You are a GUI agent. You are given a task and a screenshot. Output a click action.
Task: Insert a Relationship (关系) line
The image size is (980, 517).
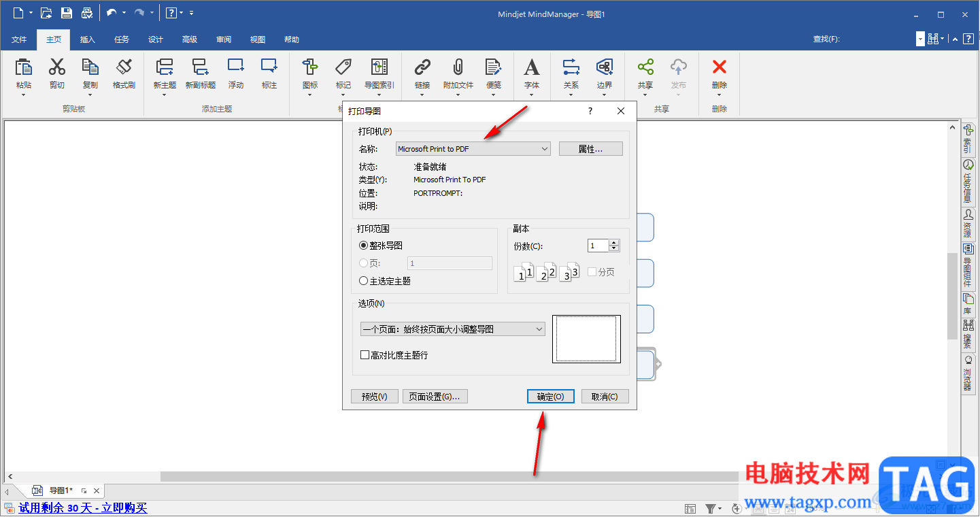coord(571,67)
